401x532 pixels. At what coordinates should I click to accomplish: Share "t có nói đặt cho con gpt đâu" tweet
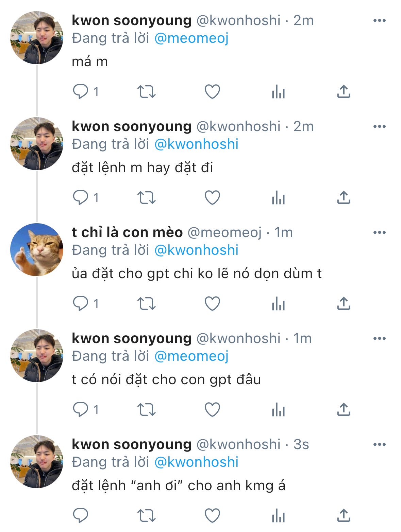tap(344, 409)
